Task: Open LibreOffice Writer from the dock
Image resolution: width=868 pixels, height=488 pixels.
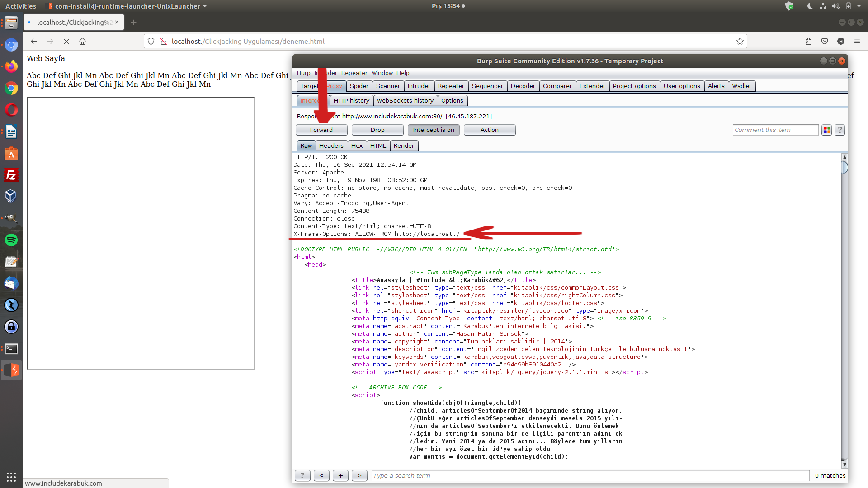Action: (x=11, y=131)
